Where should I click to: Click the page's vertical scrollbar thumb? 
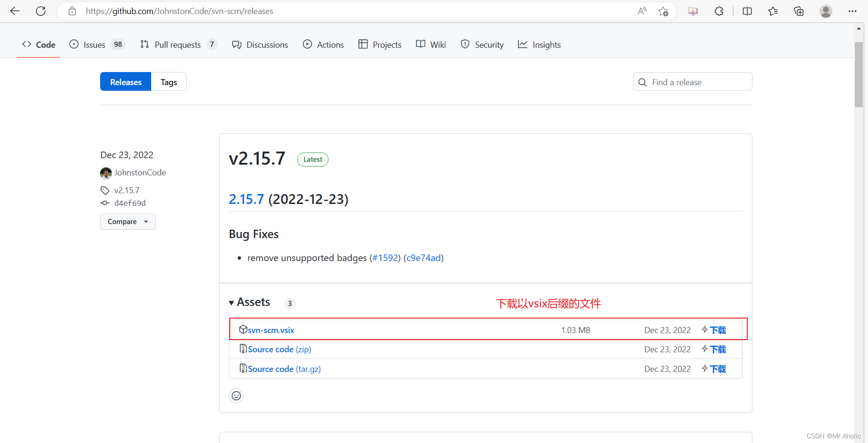pyautogui.click(x=859, y=75)
